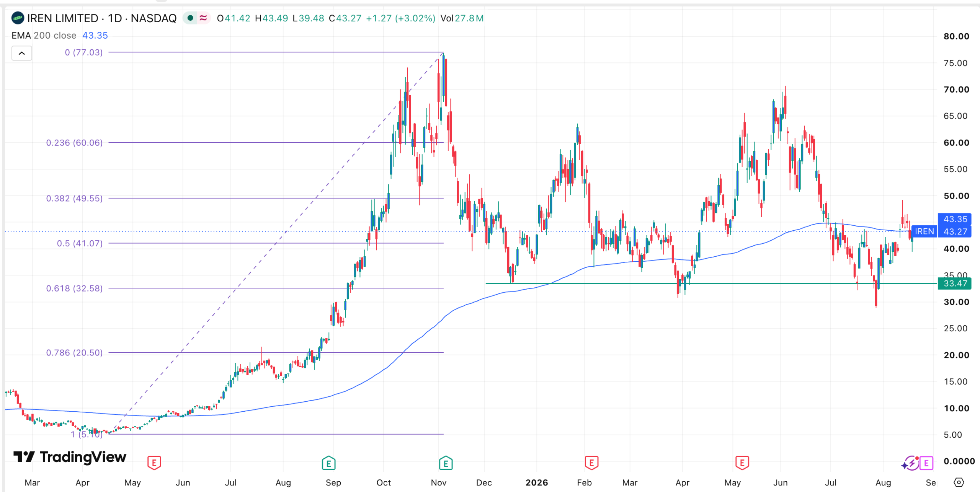Open the red earnings marker near May 2026
The image size is (980, 492).
click(x=742, y=463)
